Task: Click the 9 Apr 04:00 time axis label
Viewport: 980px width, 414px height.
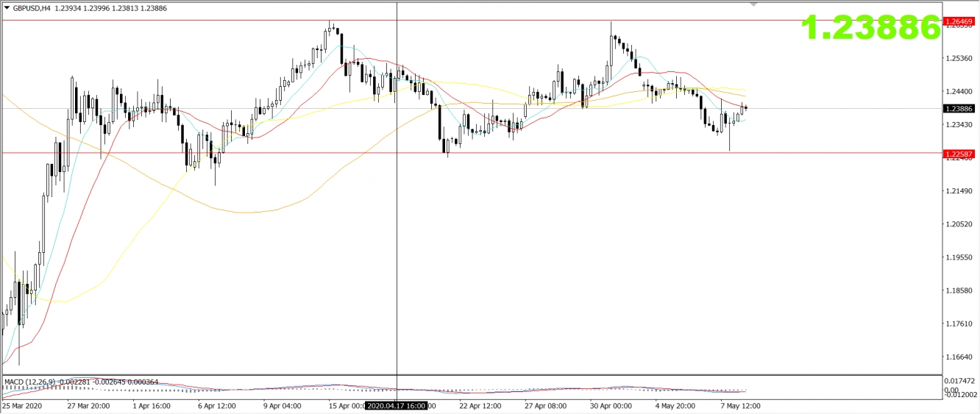Action: point(284,405)
